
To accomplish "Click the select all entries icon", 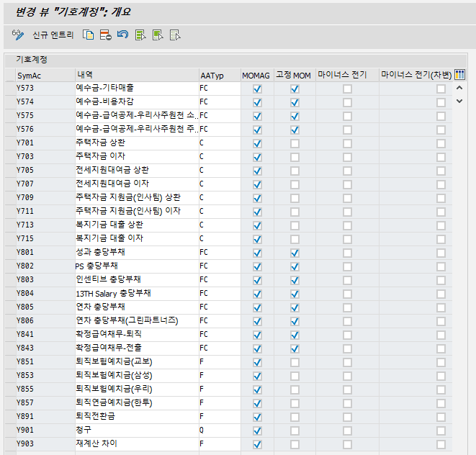I will [x=140, y=35].
